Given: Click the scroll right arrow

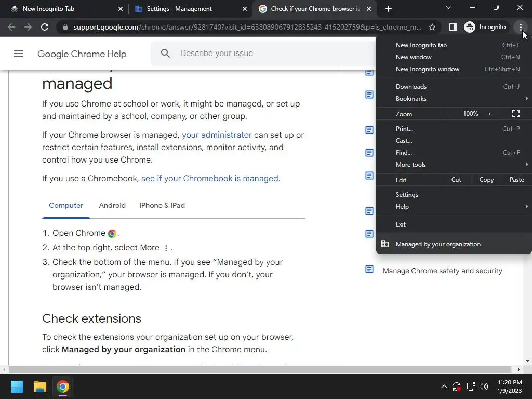Looking at the screenshot, I should pos(519,369).
